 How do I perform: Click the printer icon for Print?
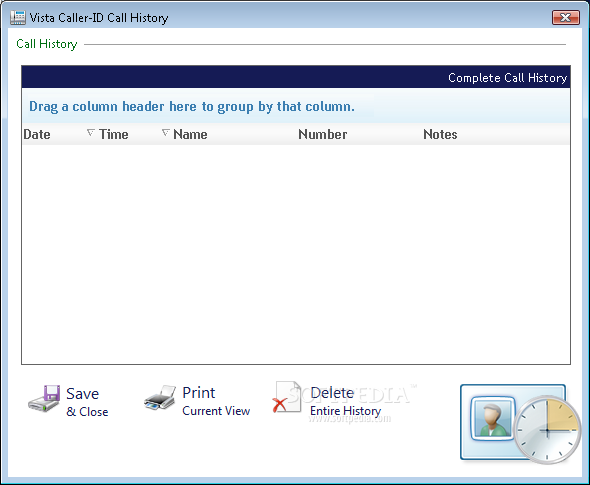160,398
